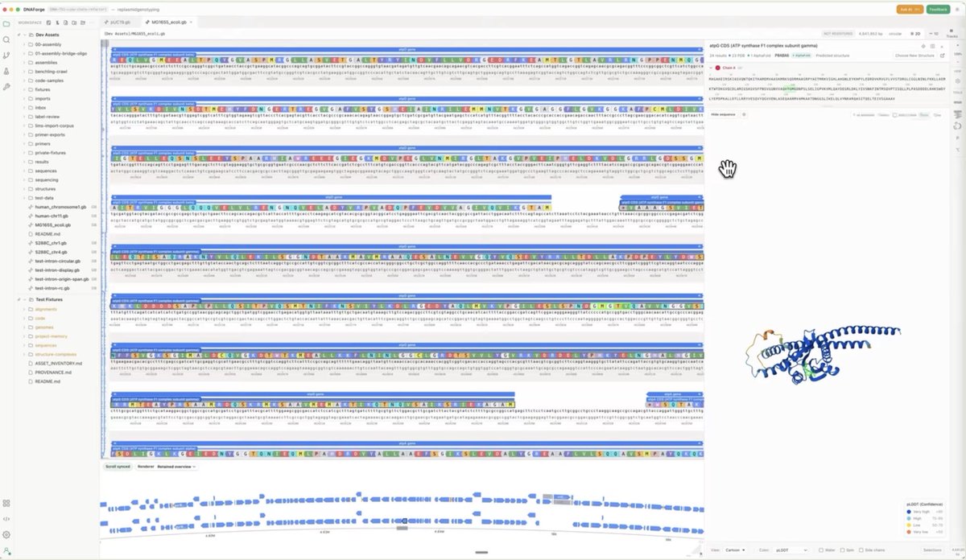Open test-intron-circular.gb file
Screen dimensions: 966x560
click(57, 261)
